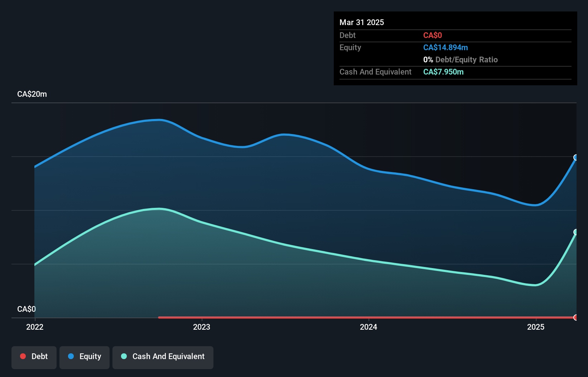The image size is (588, 377).
Task: Select the red Debt endpoint marker
Action: (576, 317)
